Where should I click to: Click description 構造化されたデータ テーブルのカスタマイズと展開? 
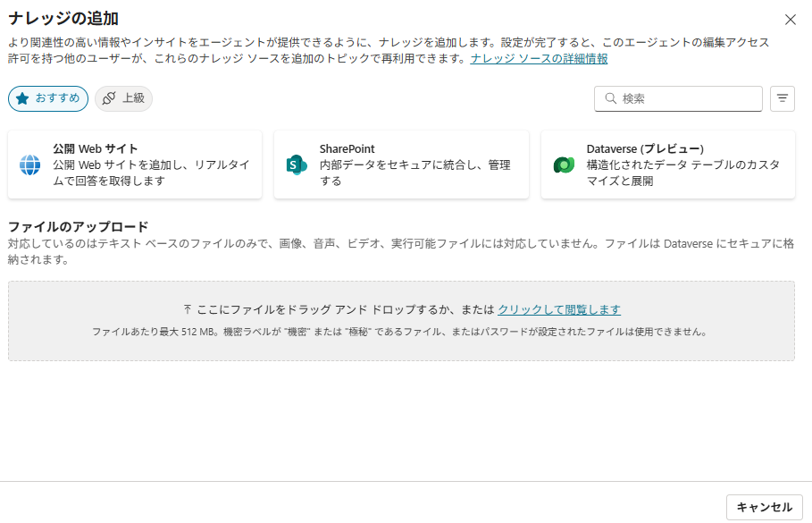pos(683,173)
